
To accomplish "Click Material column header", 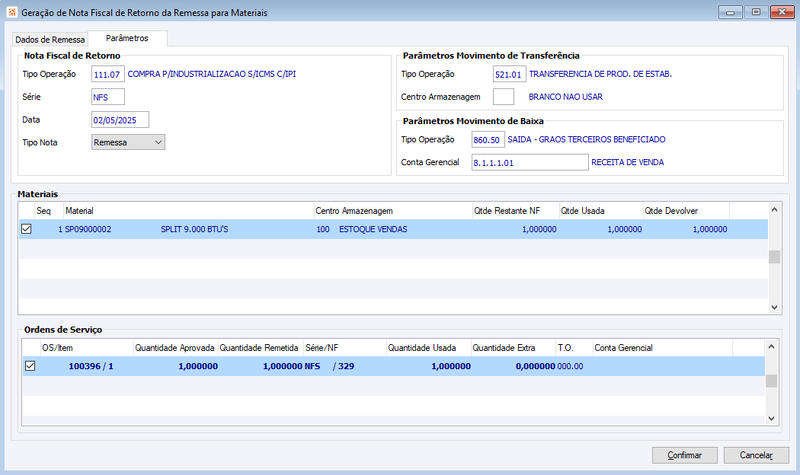I will [188, 211].
